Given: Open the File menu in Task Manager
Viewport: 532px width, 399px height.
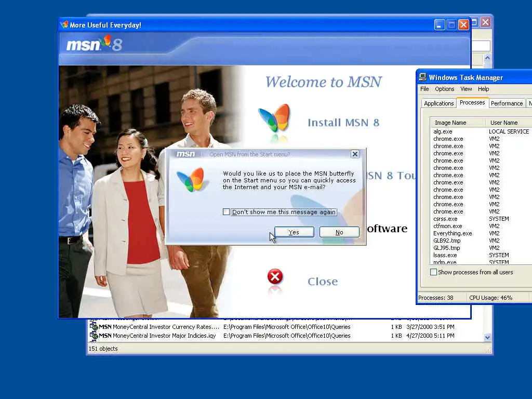Looking at the screenshot, I should click(x=424, y=89).
